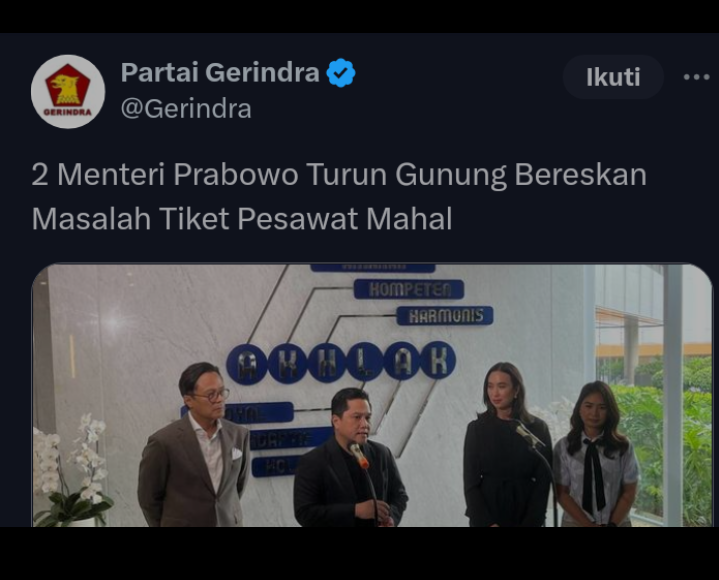
Task: Click the AKHLAK logo in the photo
Action: click(341, 363)
